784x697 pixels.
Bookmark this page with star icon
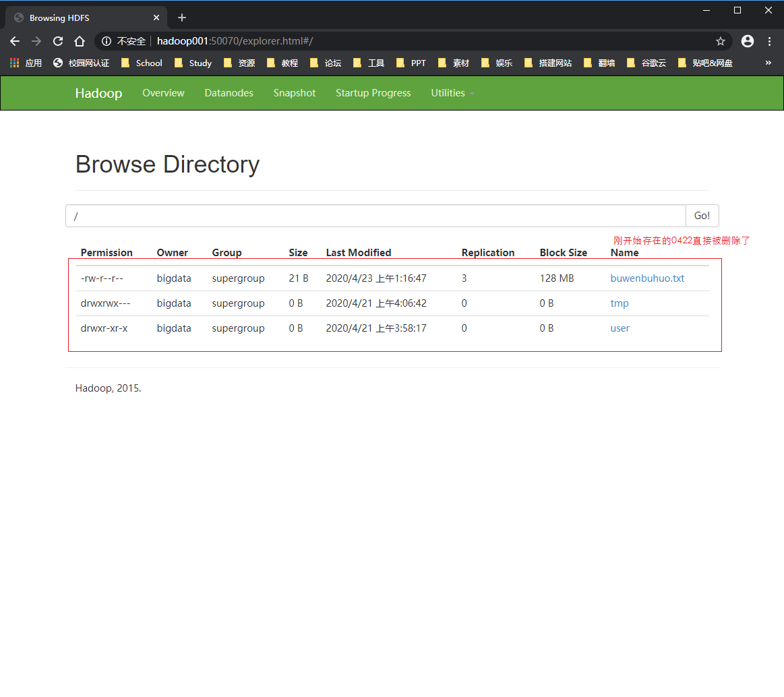click(x=721, y=42)
